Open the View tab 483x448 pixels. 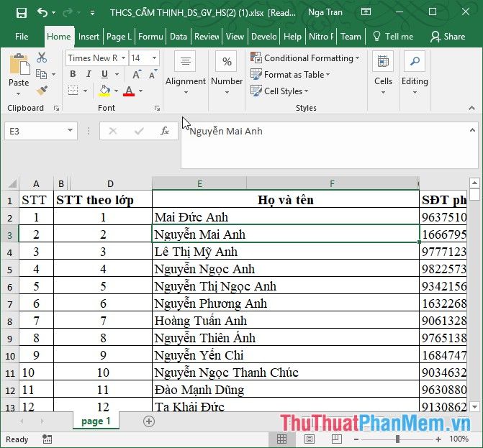click(x=235, y=37)
